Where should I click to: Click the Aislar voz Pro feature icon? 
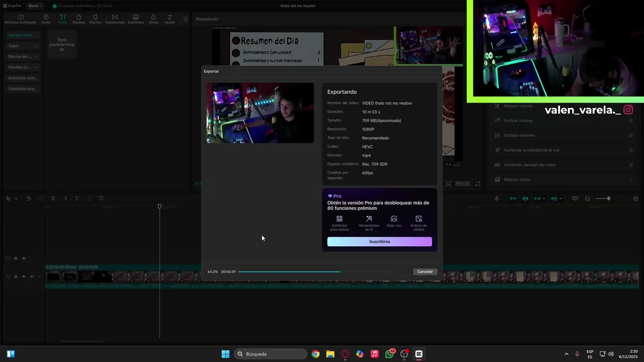point(393,219)
